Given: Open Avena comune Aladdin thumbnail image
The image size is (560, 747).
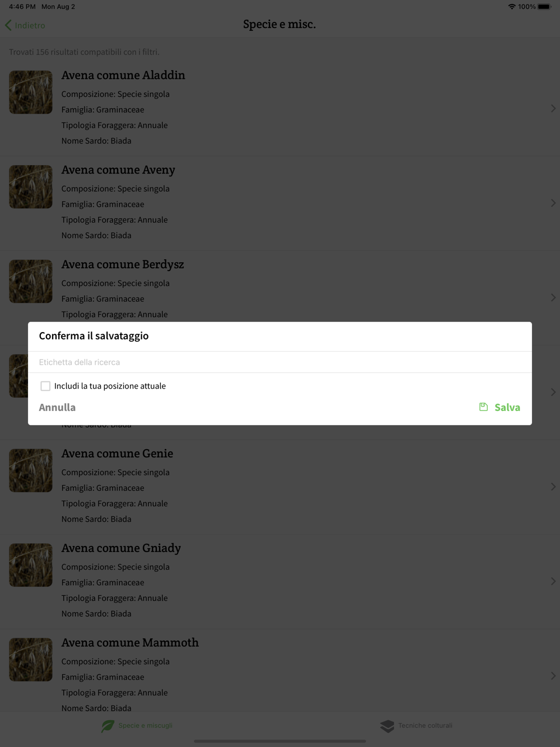Looking at the screenshot, I should click(31, 92).
